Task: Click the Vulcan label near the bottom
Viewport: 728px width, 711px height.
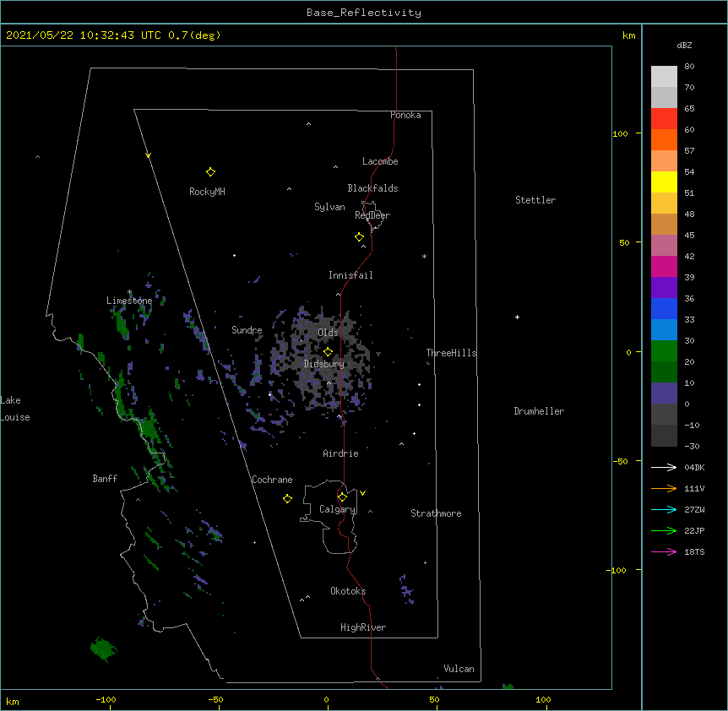Action: coord(459,669)
